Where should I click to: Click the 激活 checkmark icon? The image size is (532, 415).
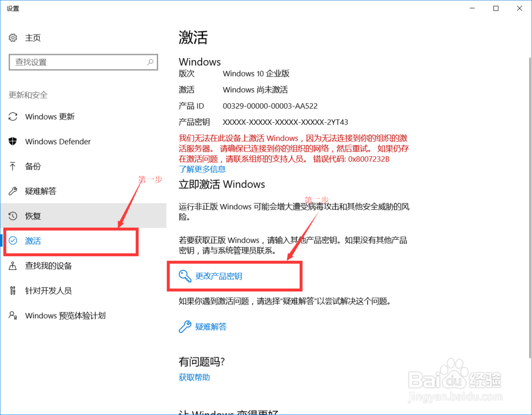coord(13,241)
